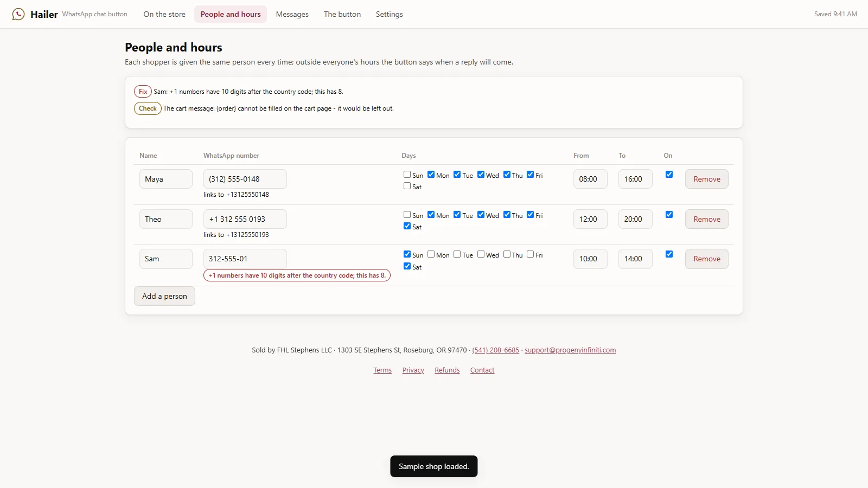Enable Sunday for Maya
The height and width of the screenshot is (488, 868).
pyautogui.click(x=407, y=175)
